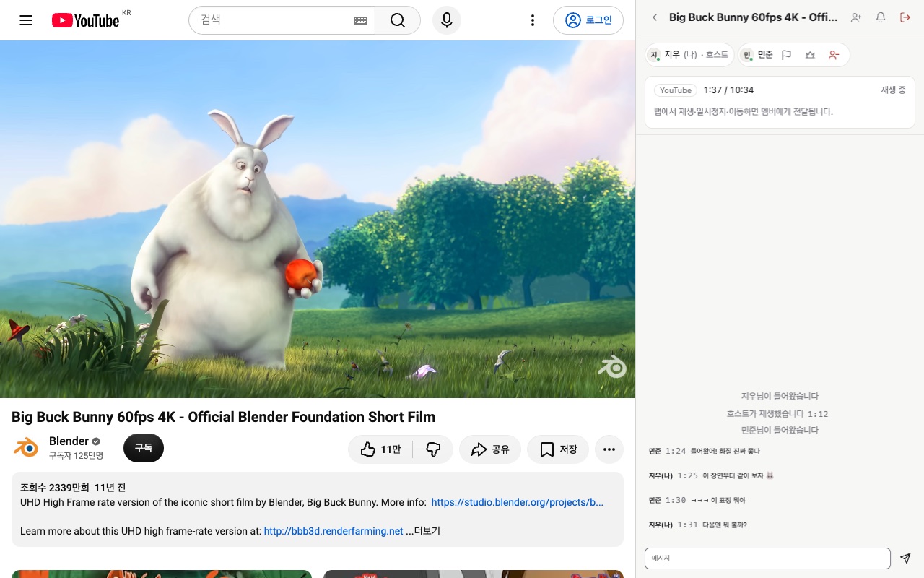Viewport: 924px width, 578px height.
Task: Click the Blender watermark in the video
Action: (x=611, y=367)
